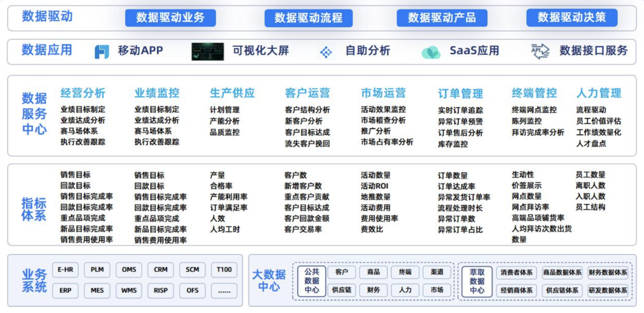Click the 移动APP icon
This screenshot has width=644, height=313.
tap(102, 52)
